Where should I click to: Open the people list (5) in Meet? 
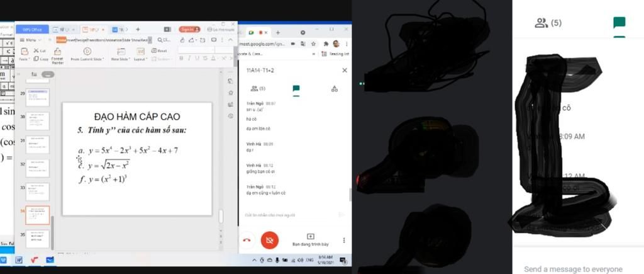pos(258,88)
